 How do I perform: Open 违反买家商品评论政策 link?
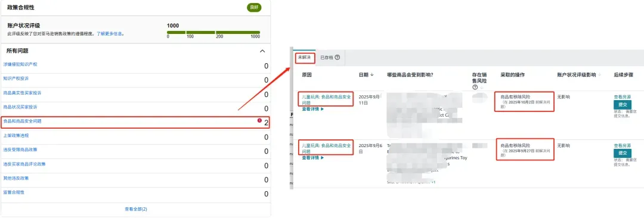24,164
